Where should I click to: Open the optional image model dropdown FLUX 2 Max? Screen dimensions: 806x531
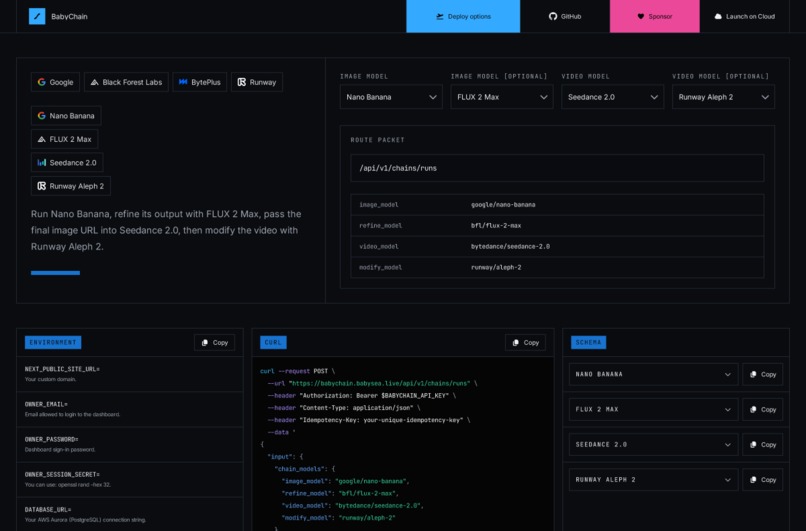point(502,97)
